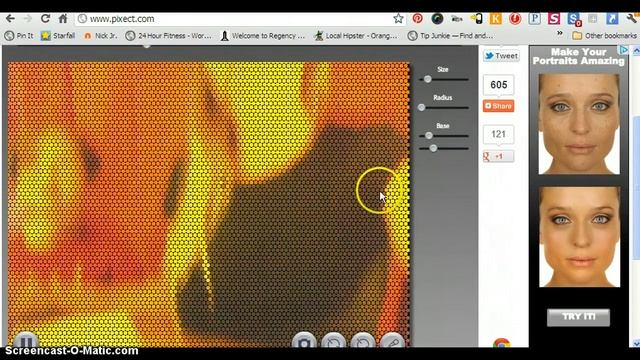Click the 121 plus-one count box

point(498,134)
